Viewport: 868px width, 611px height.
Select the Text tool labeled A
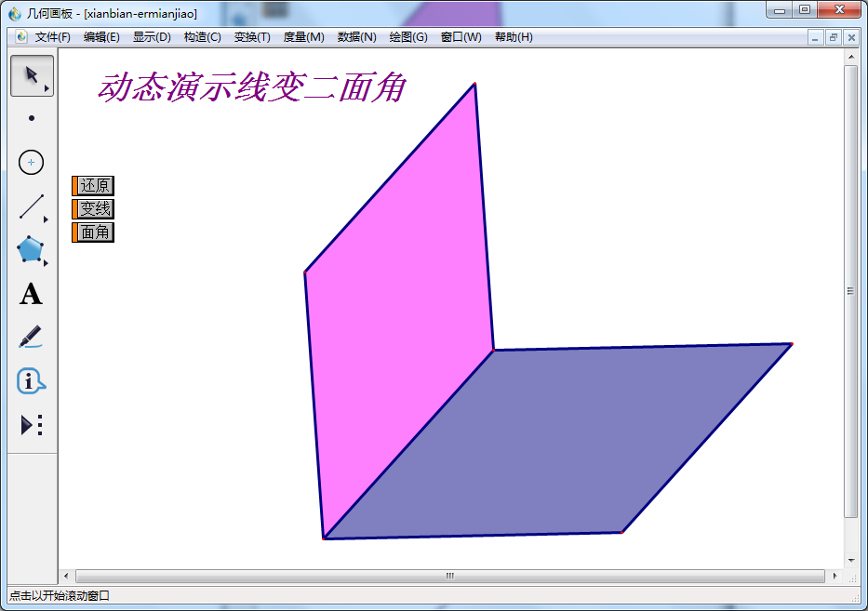click(x=31, y=294)
